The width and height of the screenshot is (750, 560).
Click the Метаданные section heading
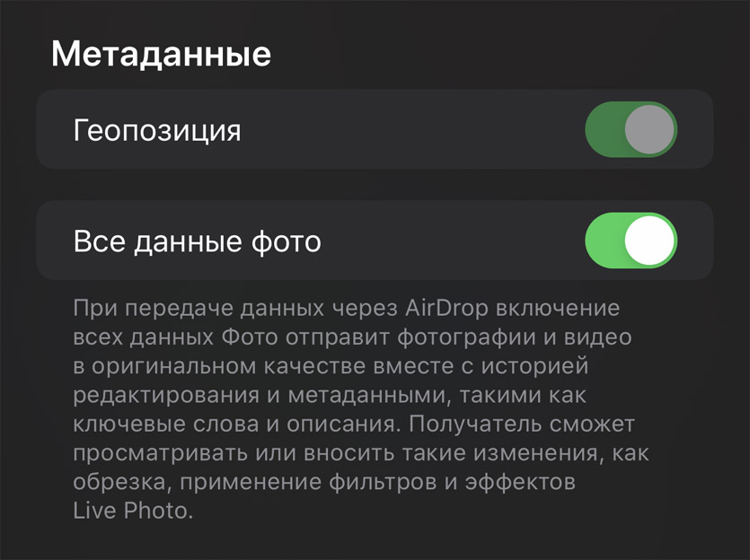coord(161,54)
